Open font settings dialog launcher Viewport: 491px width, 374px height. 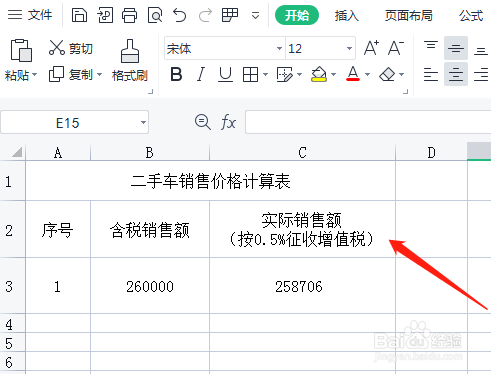click(405, 91)
